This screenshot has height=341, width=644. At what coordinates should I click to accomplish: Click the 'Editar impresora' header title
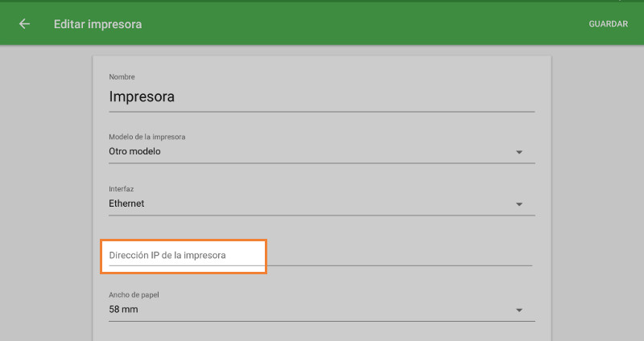(97, 24)
